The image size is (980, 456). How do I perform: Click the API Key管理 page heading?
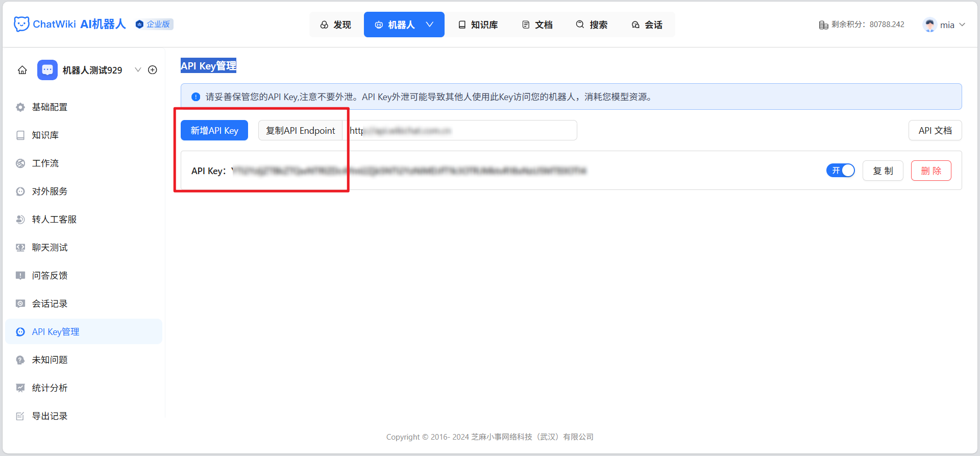pos(208,66)
